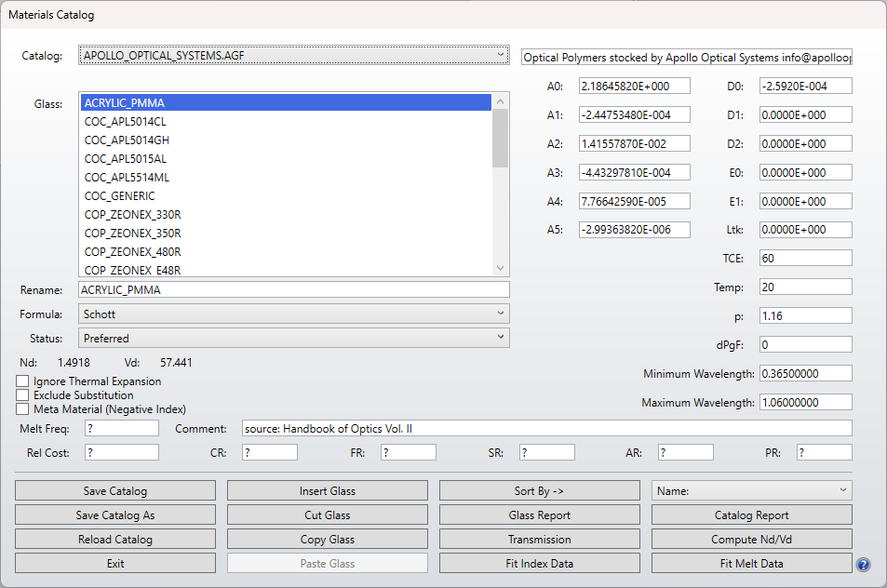887x588 pixels.
Task: Open the sort criteria dropdown showing Name:
Action: [x=751, y=489]
